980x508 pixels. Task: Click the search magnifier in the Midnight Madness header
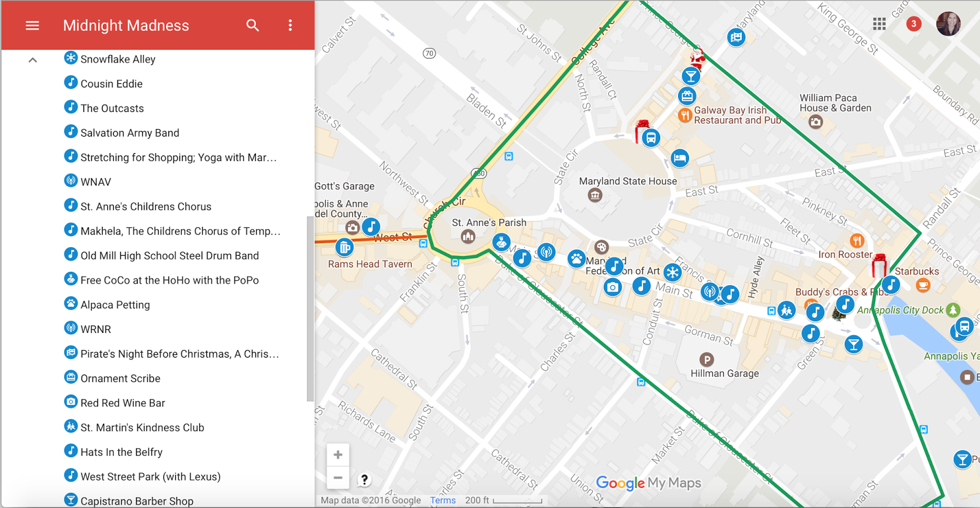tap(252, 25)
